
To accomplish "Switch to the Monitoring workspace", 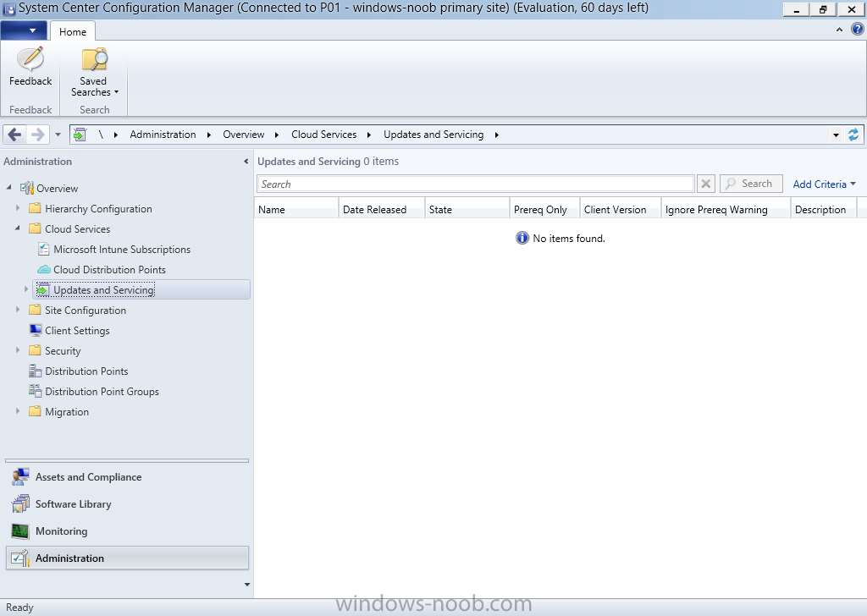I will point(127,531).
